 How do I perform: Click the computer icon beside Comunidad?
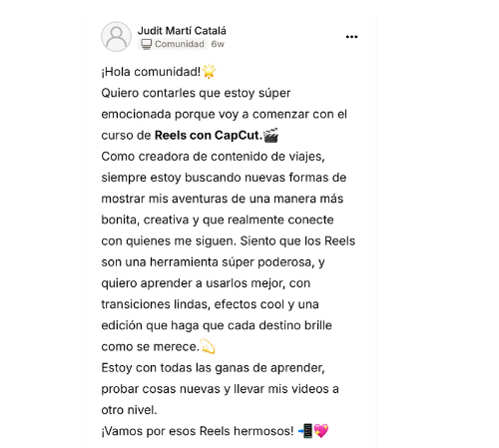point(146,44)
